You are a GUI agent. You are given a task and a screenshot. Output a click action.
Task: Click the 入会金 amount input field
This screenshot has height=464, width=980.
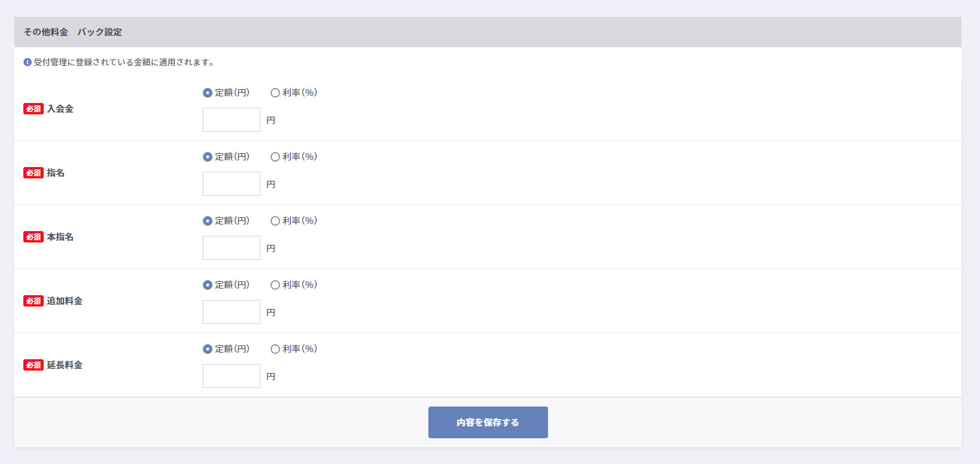point(232,120)
